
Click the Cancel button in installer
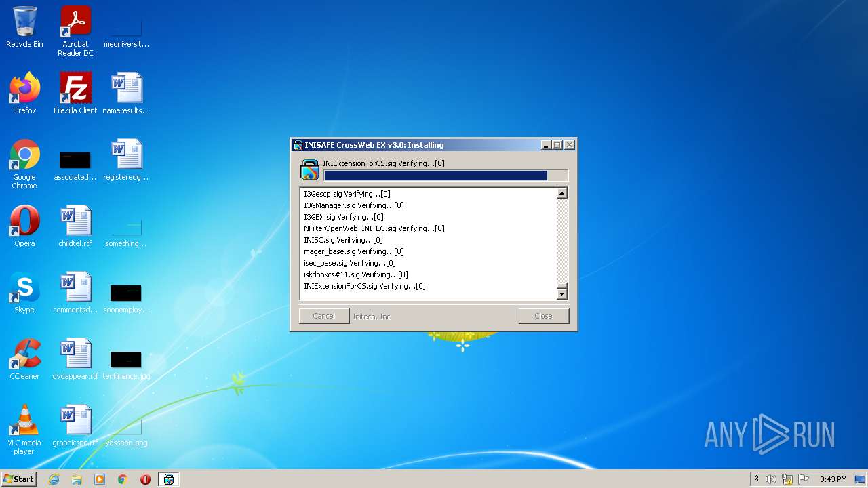pyautogui.click(x=323, y=316)
